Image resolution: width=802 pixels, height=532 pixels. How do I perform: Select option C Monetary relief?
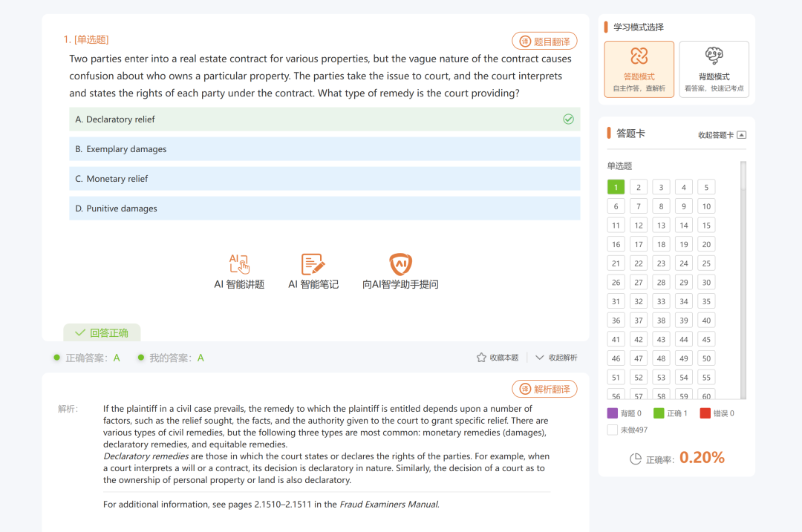(x=325, y=178)
